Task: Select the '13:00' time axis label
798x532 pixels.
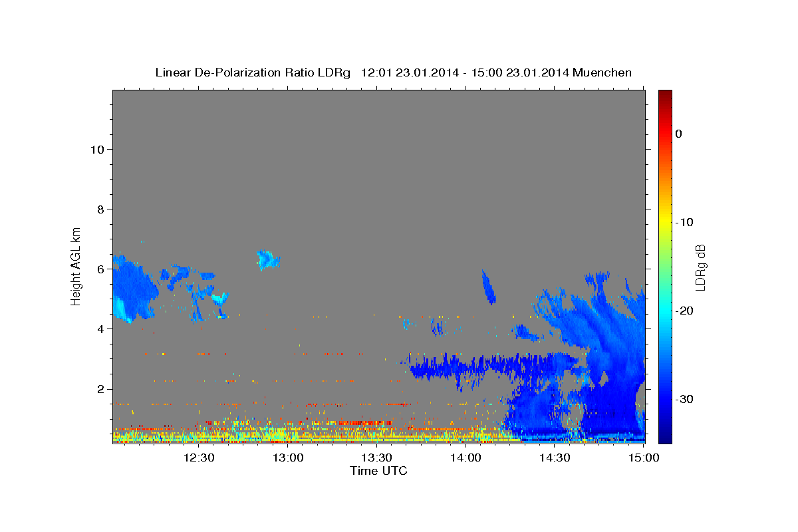Action: click(x=288, y=458)
